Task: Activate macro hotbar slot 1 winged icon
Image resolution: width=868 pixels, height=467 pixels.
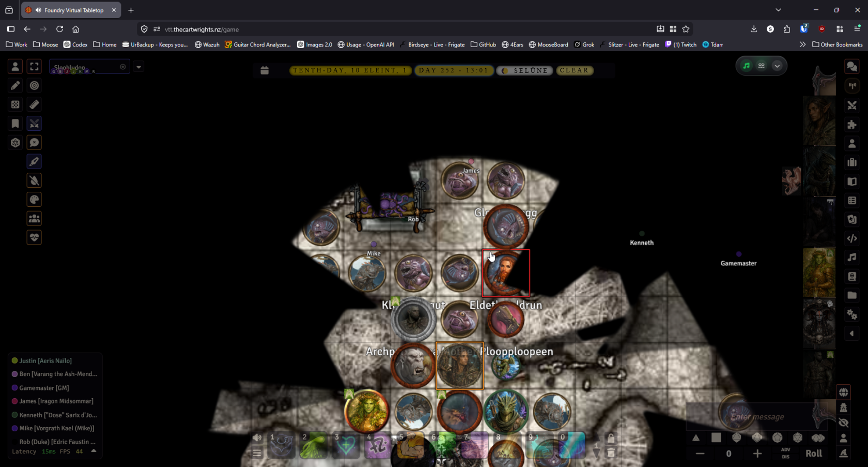Action: tap(282, 445)
